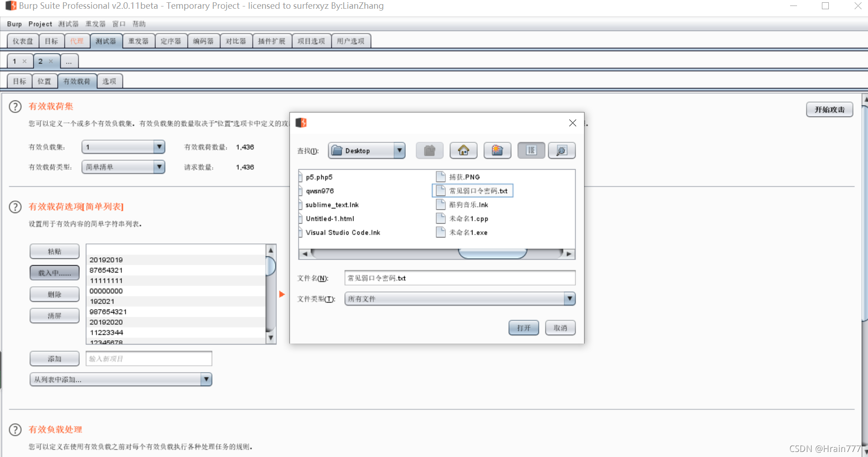The width and height of the screenshot is (868, 457).
Task: Close Intruder tab 1
Action: [x=24, y=61]
